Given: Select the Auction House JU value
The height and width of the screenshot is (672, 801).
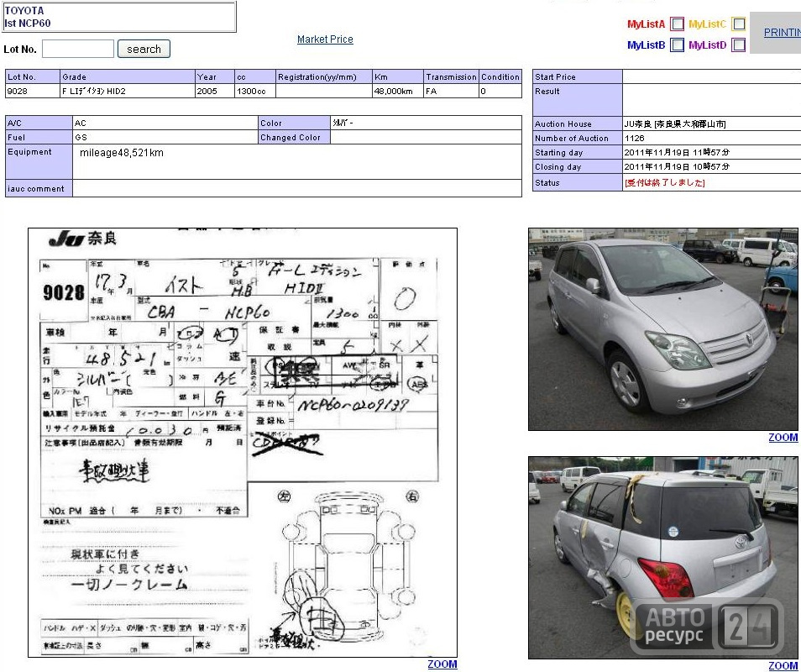Looking at the screenshot, I should (x=675, y=123).
